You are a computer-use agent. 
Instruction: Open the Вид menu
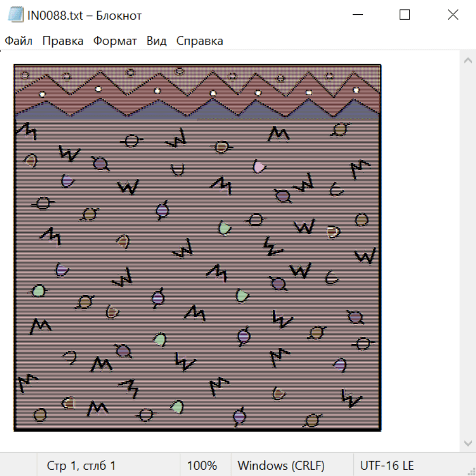[156, 41]
